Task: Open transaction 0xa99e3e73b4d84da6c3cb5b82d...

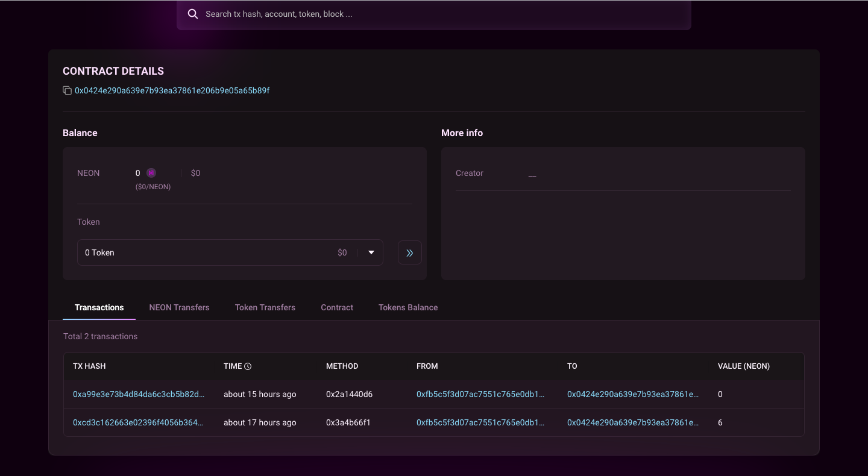Action: point(138,394)
